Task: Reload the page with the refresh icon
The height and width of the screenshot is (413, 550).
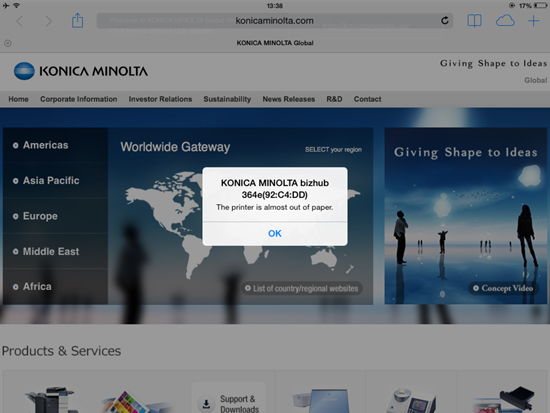Action: click(x=445, y=21)
